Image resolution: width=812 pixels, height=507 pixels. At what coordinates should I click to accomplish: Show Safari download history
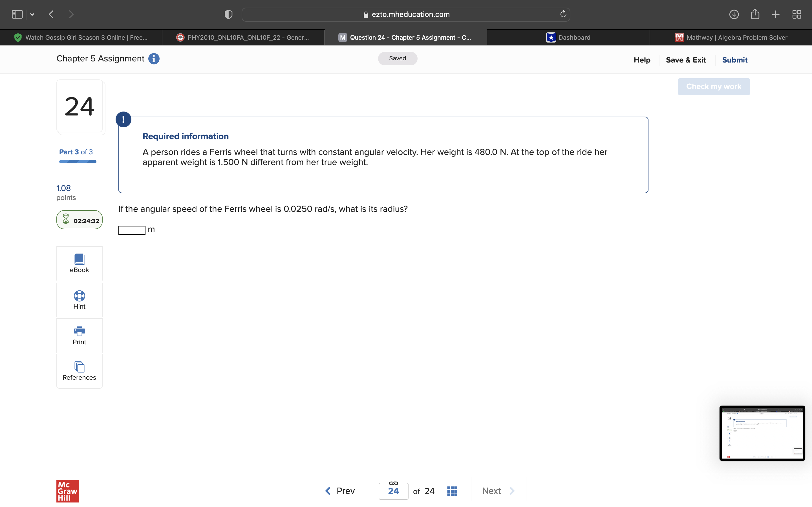[x=734, y=14]
